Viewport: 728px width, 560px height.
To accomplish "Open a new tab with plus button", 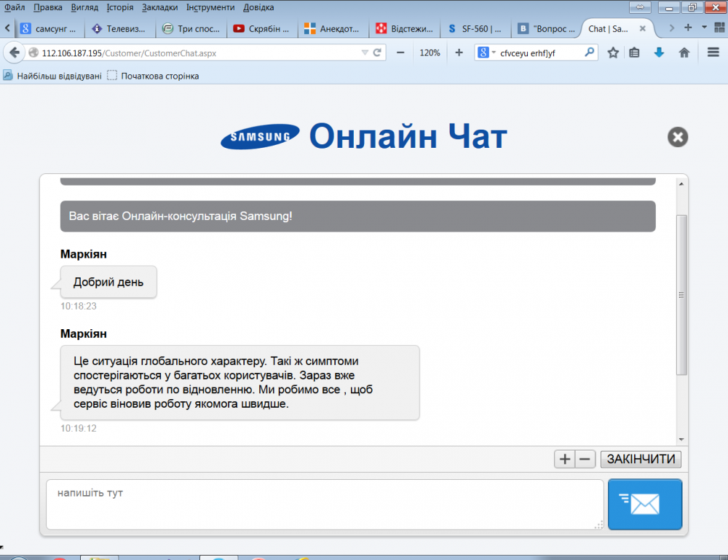I will click(x=688, y=28).
